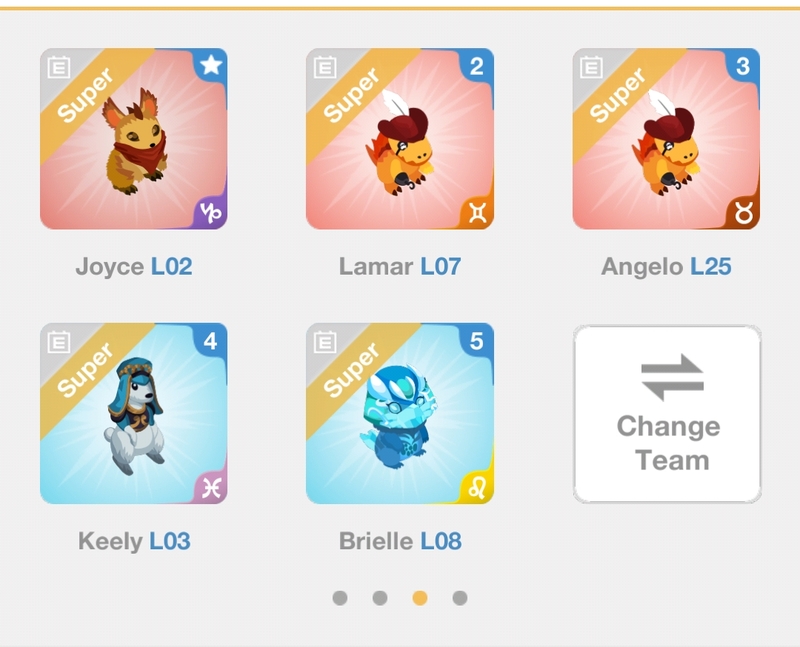Click the Change Team button
This screenshot has width=800, height=647.
pyautogui.click(x=667, y=414)
